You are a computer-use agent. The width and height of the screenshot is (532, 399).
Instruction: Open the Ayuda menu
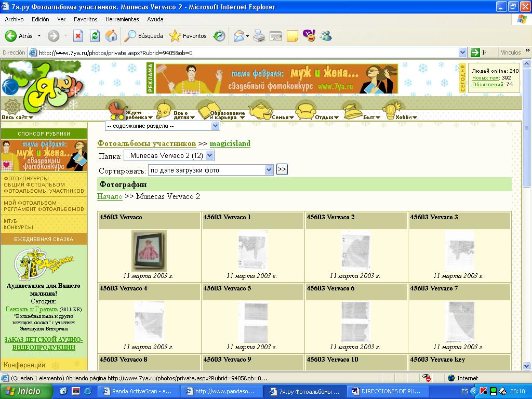coord(155,19)
